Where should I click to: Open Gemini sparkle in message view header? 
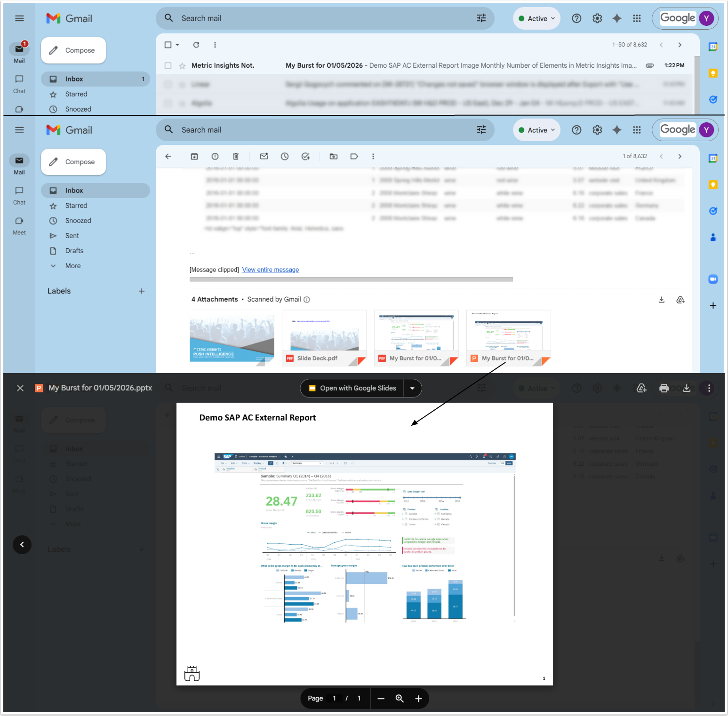tap(617, 130)
